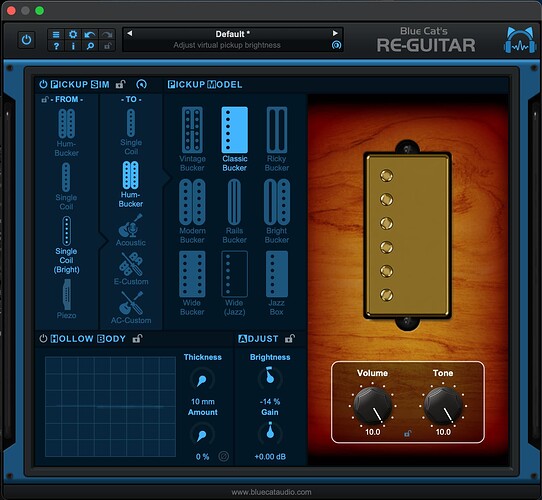Screen dimensions: 542x500
Task: Enable the Hollow Body section power
Action: pos(43,339)
